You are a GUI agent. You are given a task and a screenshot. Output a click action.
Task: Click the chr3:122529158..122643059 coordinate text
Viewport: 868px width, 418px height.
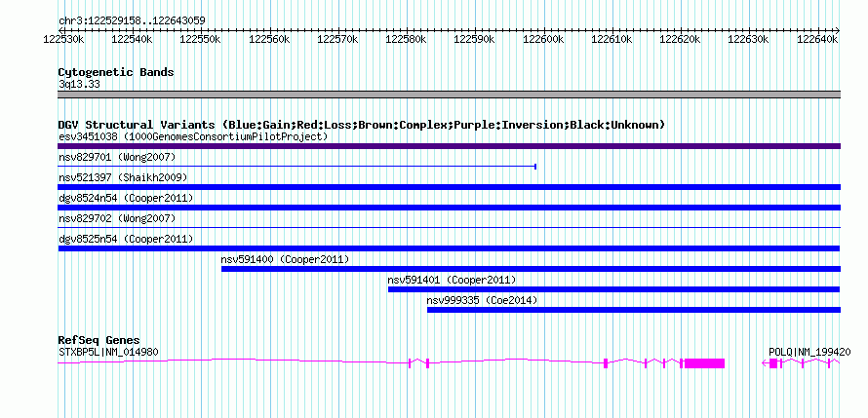pos(132,21)
